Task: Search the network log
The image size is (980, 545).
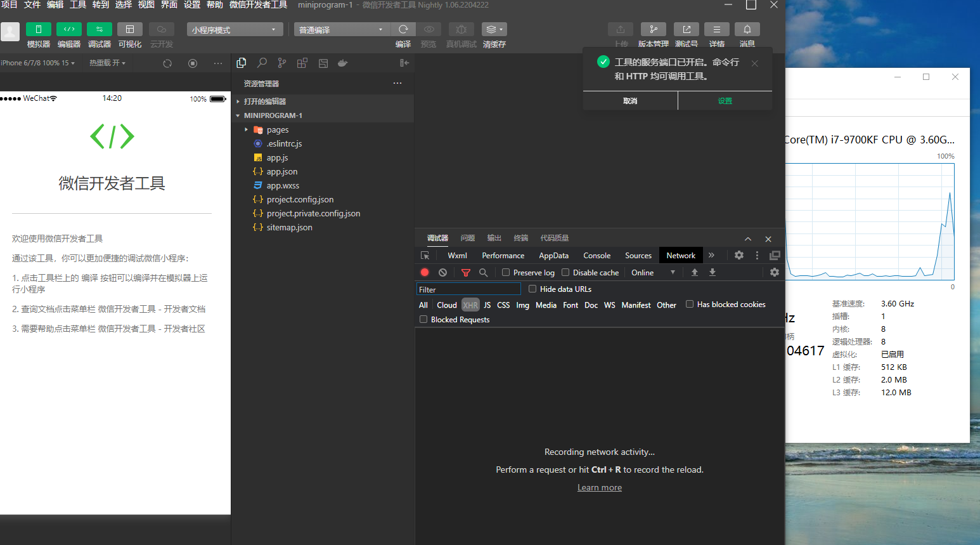Action: click(483, 272)
